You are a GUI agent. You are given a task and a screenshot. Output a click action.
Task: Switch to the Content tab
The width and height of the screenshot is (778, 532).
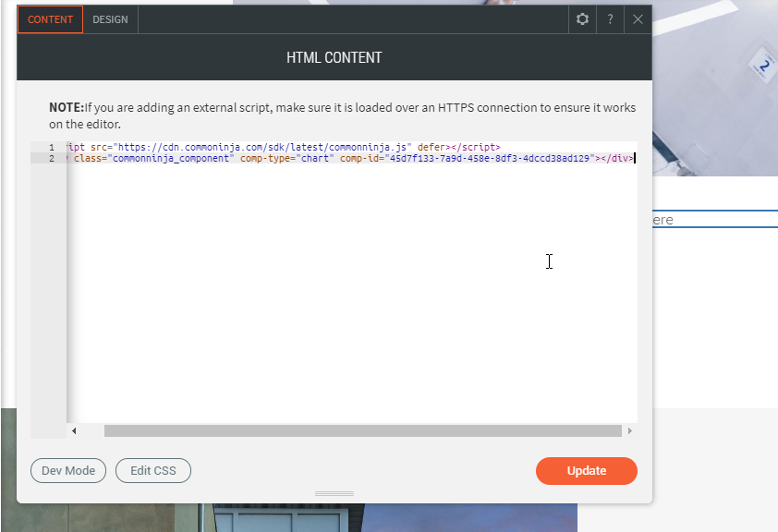(50, 19)
